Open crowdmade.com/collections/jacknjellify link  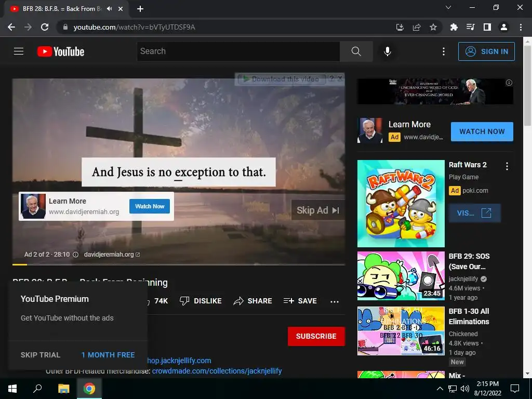pos(217,371)
